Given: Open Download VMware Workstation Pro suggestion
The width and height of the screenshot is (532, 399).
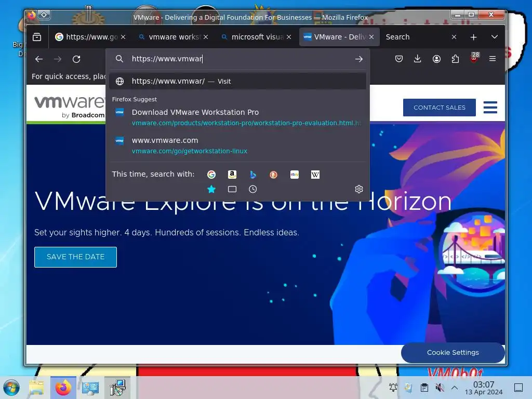Looking at the screenshot, I should pyautogui.click(x=237, y=117).
